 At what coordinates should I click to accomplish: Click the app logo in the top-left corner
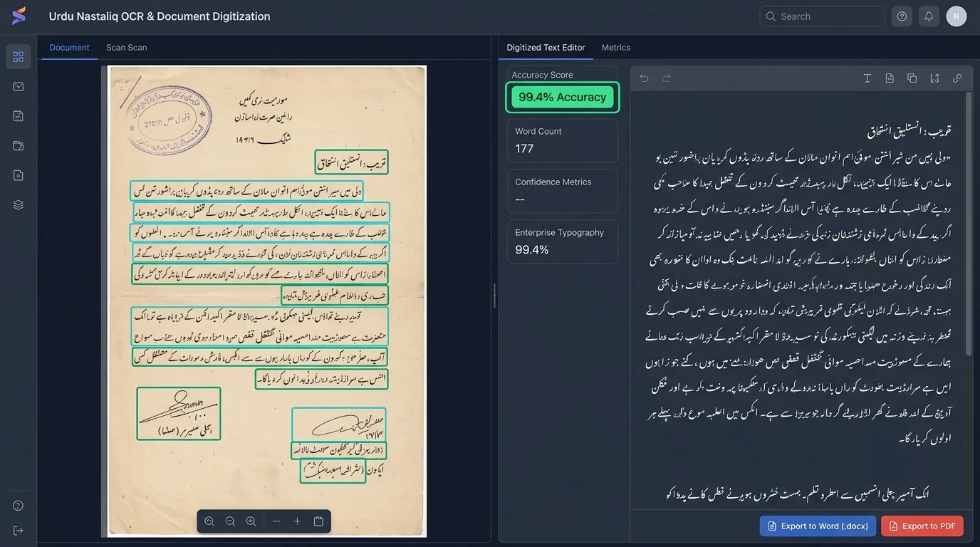tap(19, 16)
